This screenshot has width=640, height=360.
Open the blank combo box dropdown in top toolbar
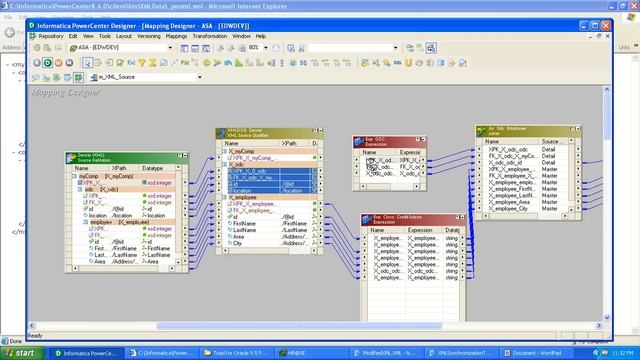pyautogui.click(x=395, y=48)
